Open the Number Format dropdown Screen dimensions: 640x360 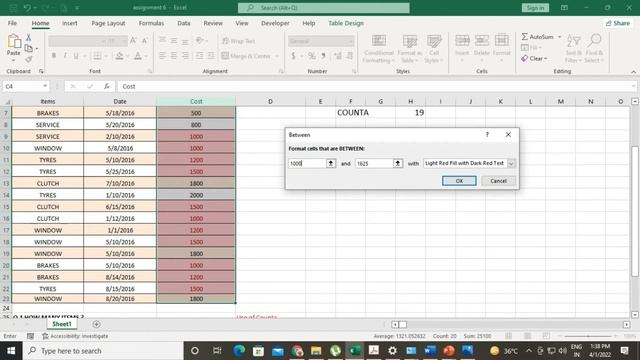pos(351,41)
